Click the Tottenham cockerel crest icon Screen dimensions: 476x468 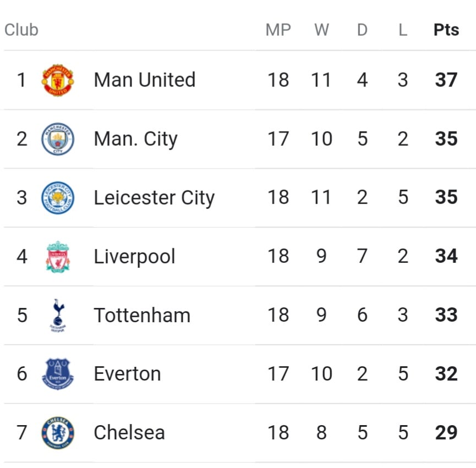(x=58, y=316)
